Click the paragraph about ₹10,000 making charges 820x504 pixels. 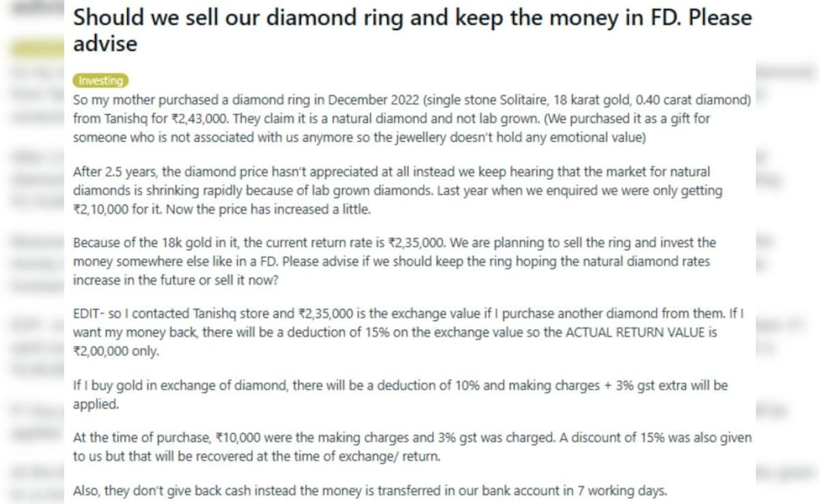[x=412, y=447]
